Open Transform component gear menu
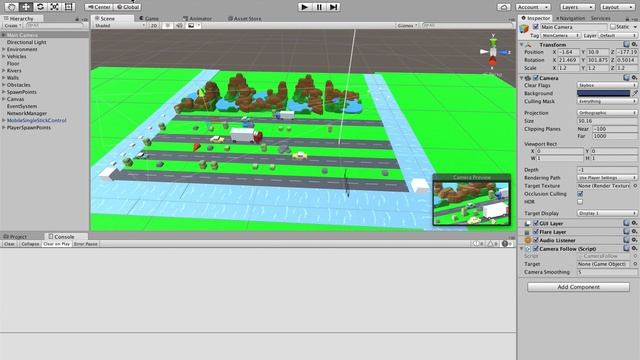This screenshot has height=360, width=640. [634, 44]
